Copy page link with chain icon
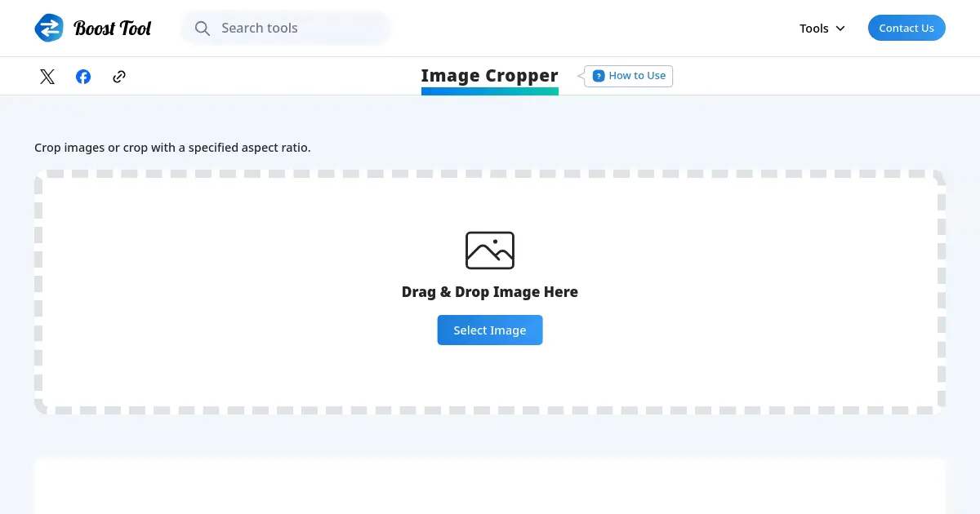The height and width of the screenshot is (514, 980). pyautogui.click(x=119, y=77)
